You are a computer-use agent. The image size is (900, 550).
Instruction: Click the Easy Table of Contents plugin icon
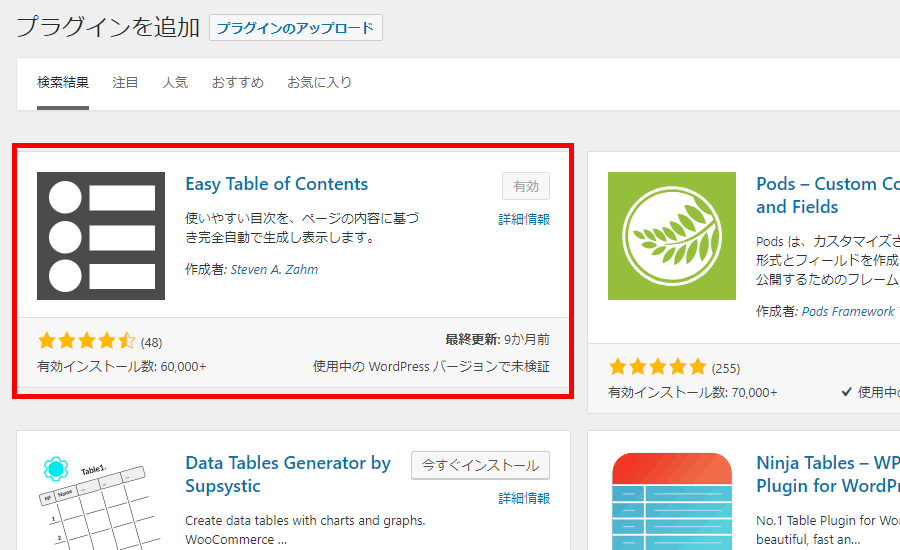101,236
